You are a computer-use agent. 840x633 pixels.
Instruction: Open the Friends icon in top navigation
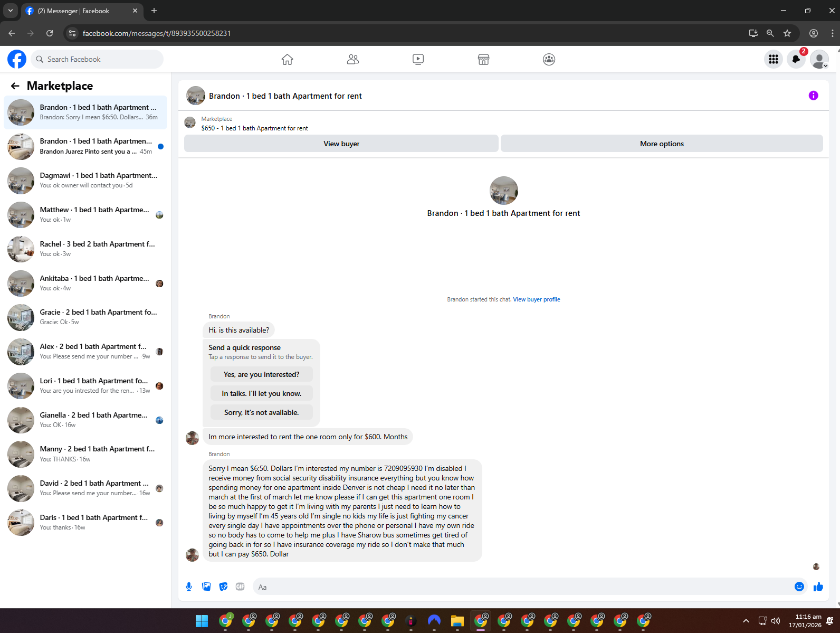coord(353,59)
